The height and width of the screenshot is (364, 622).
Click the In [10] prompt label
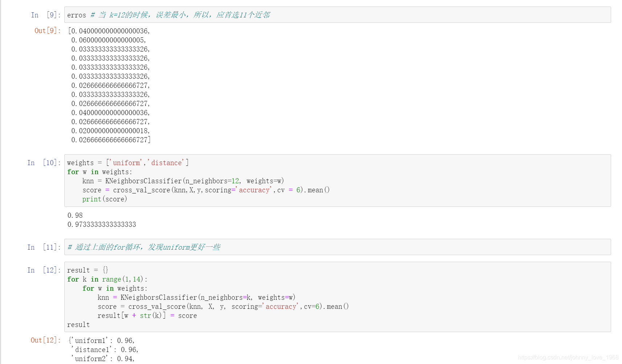coord(44,163)
